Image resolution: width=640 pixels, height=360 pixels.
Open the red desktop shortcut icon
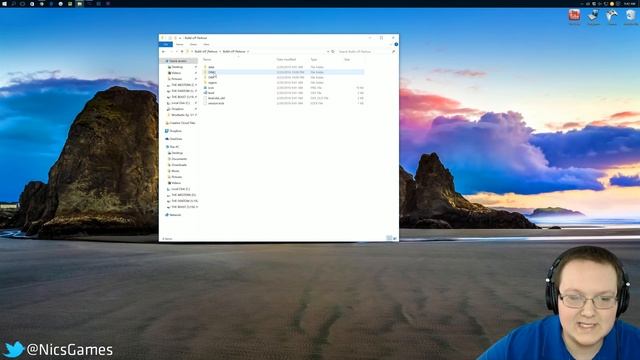click(574, 16)
